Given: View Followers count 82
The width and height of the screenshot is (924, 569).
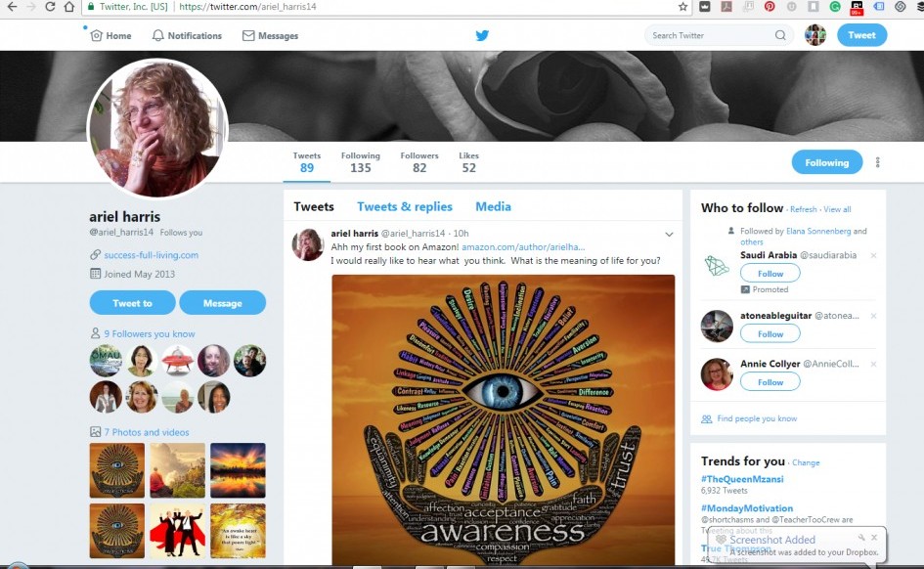Looking at the screenshot, I should (x=419, y=162).
